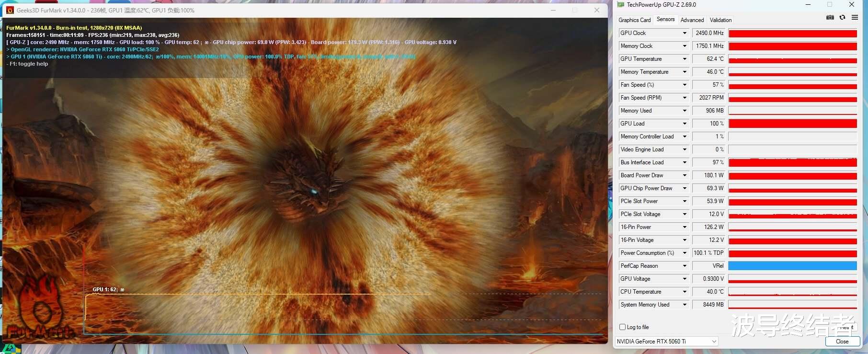The width and height of the screenshot is (868, 354).
Task: Click the FurMark 'Frames:158151' stats line
Action: click(x=93, y=35)
